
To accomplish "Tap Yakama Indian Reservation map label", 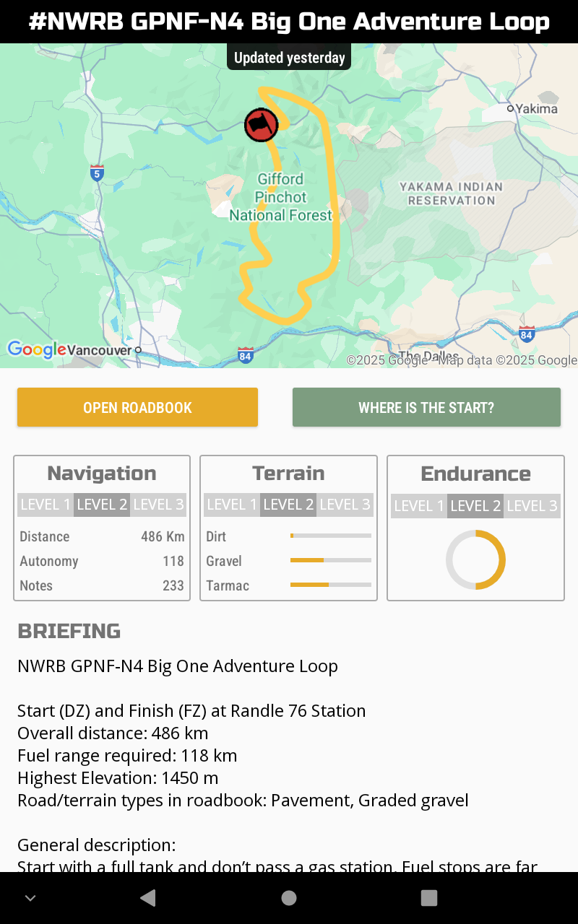I will [x=452, y=193].
